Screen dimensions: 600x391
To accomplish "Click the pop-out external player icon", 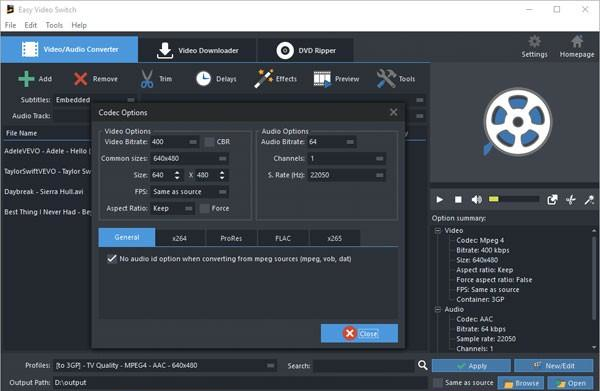I will [x=552, y=199].
